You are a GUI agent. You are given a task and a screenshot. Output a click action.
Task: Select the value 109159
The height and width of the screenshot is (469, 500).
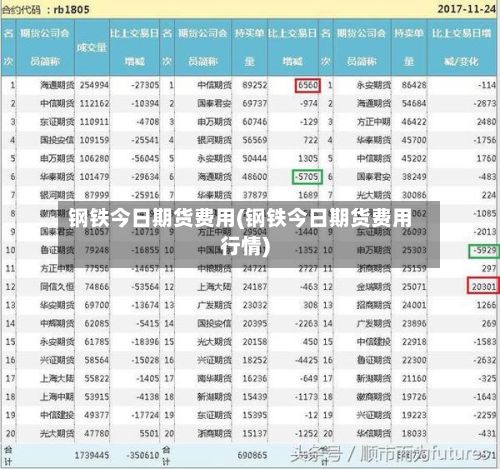click(94, 140)
